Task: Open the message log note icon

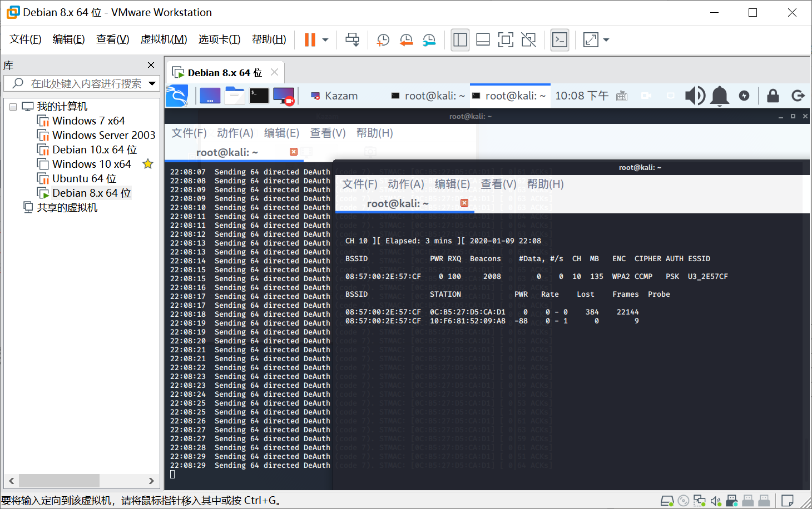Action: tap(787, 501)
